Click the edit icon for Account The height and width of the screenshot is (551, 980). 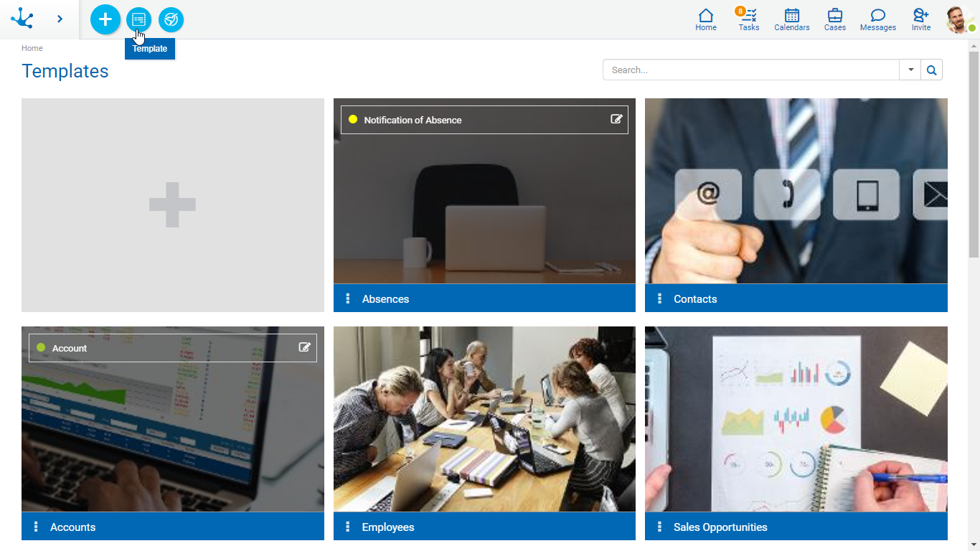coord(305,347)
